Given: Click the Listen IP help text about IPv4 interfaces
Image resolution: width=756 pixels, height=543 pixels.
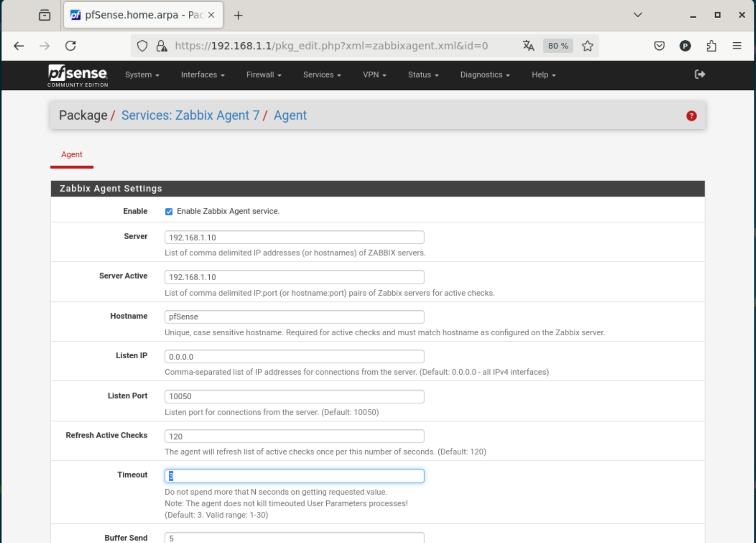Looking at the screenshot, I should [357, 372].
